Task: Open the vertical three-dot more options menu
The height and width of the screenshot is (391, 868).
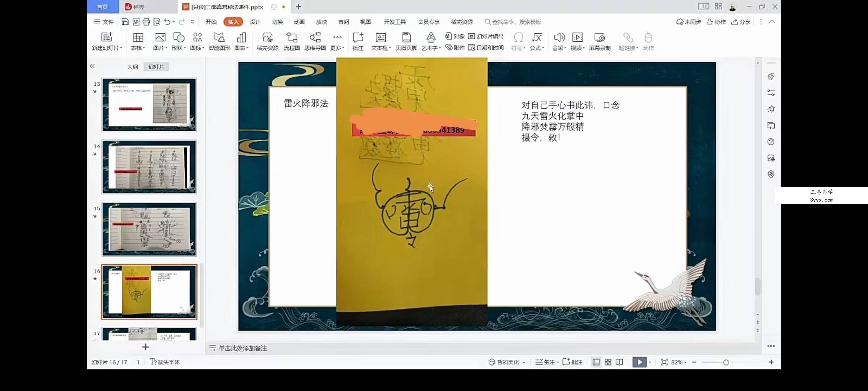Action: point(761,22)
